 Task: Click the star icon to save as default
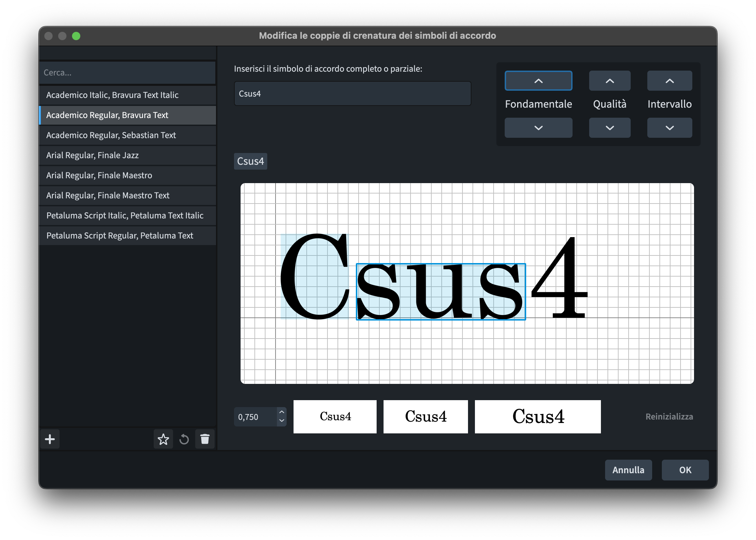pyautogui.click(x=163, y=439)
